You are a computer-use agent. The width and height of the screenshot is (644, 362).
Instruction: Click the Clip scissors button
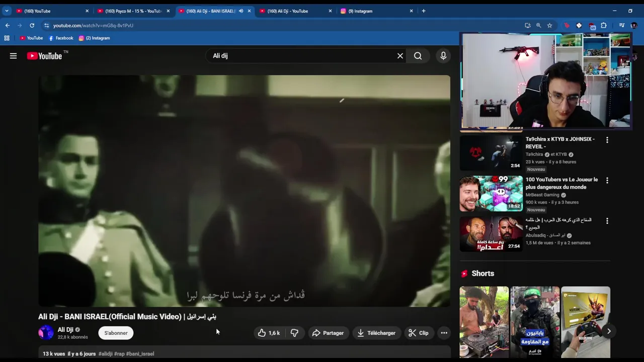(419, 333)
